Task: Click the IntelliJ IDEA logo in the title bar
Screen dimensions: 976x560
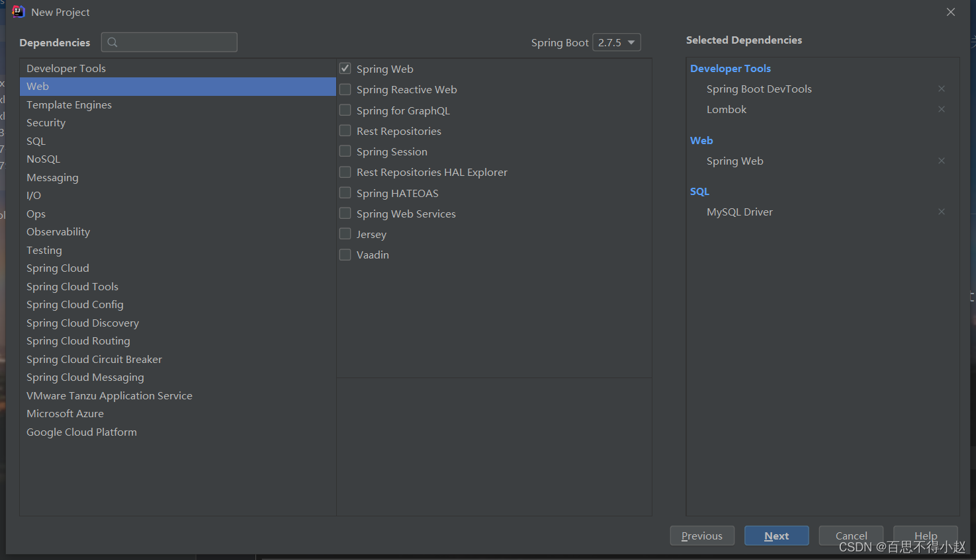Action: (19, 12)
